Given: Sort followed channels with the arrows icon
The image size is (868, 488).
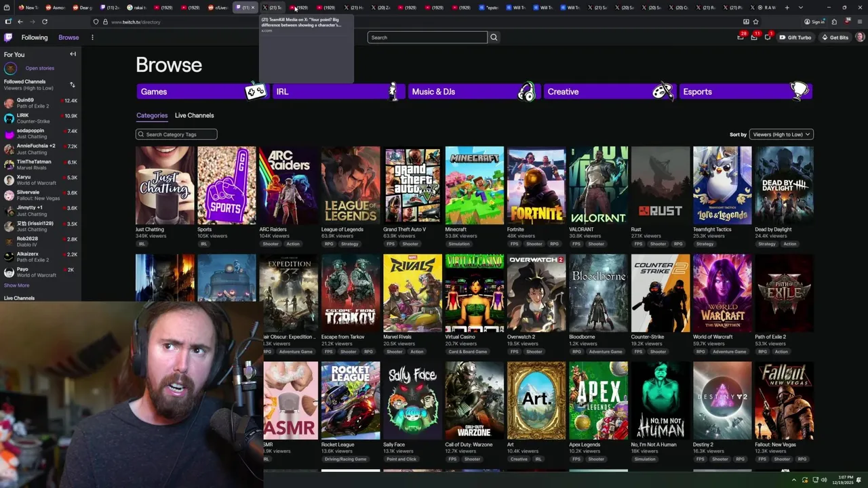Looking at the screenshot, I should coord(73,85).
